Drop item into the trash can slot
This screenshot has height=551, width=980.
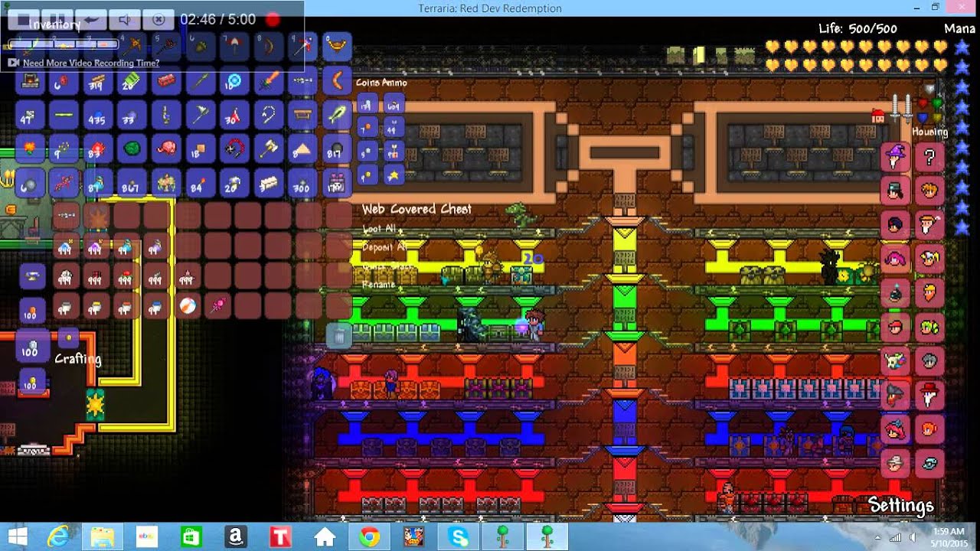point(338,334)
